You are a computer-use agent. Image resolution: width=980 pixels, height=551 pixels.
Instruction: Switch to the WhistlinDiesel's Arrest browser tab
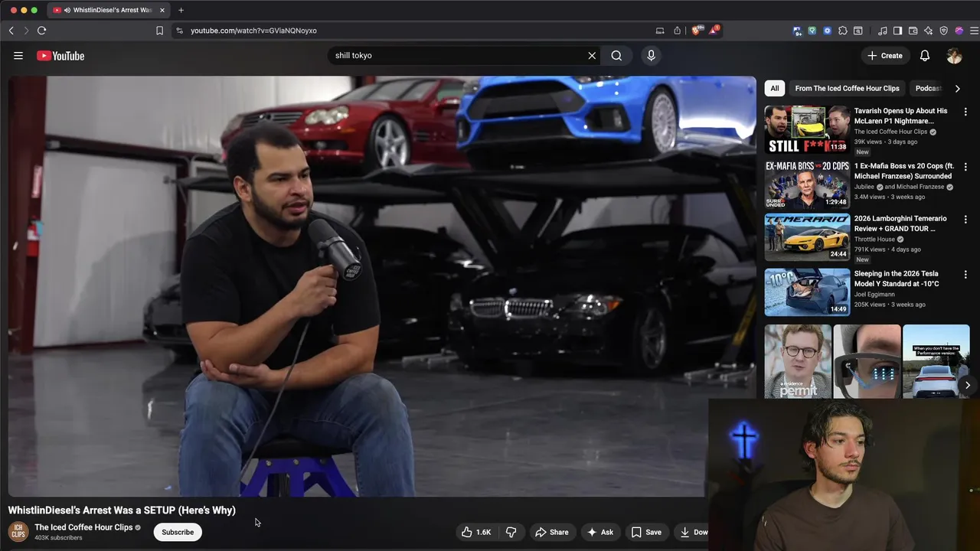pos(109,10)
